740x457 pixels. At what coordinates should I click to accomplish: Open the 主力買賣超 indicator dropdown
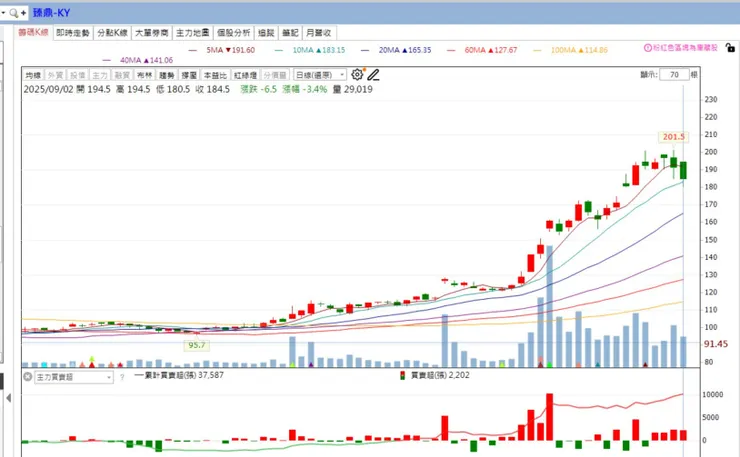click(x=74, y=377)
